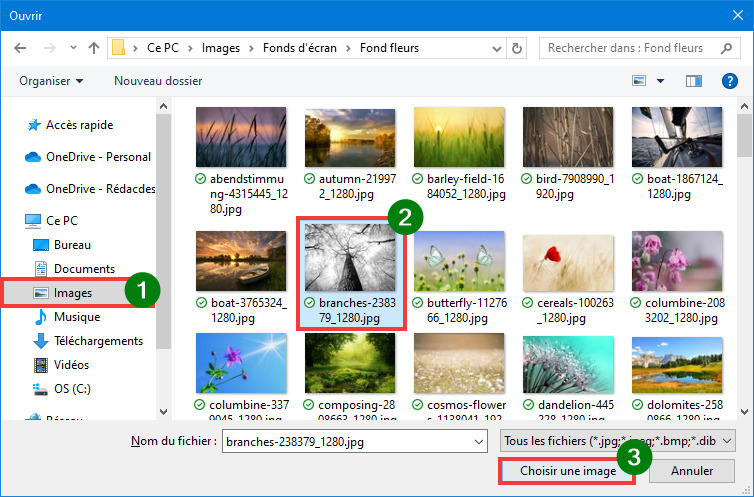Expand the address bar history dropdown
Viewport: 754px width, 497px height.
point(497,49)
